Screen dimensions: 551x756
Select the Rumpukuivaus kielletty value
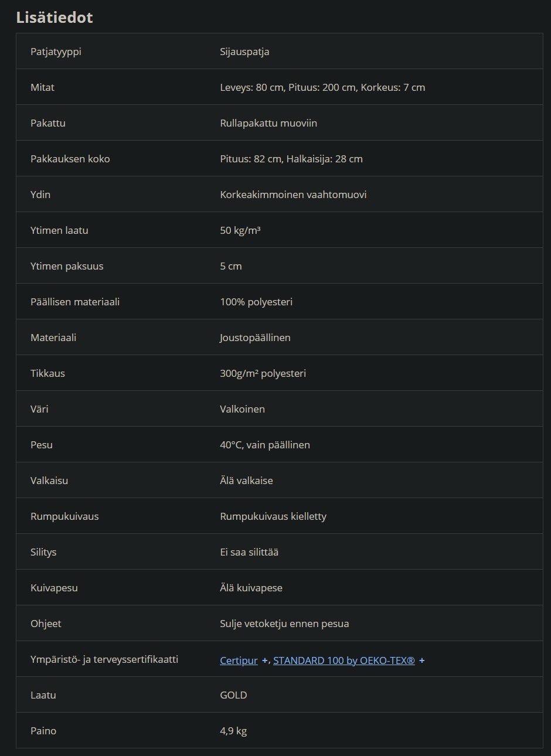tap(273, 516)
